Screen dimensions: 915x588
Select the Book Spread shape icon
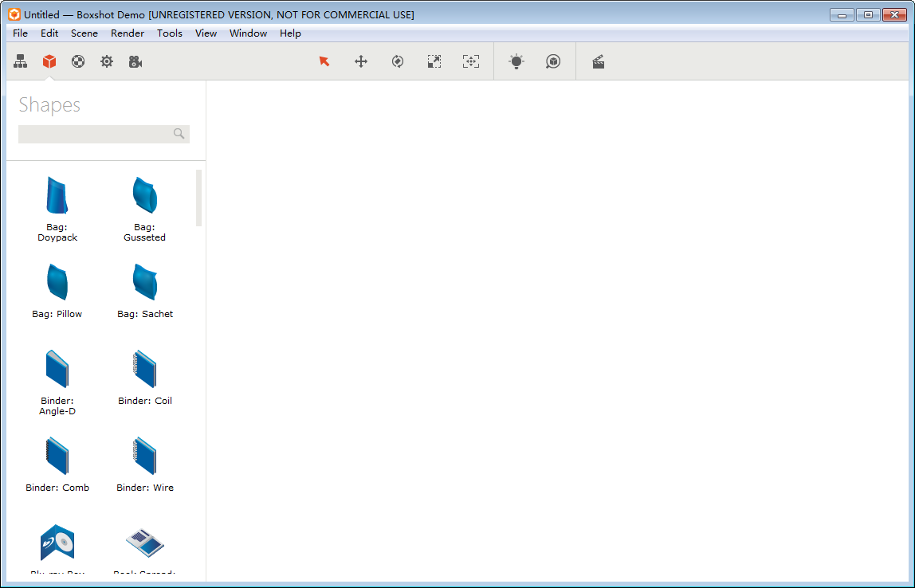click(145, 543)
